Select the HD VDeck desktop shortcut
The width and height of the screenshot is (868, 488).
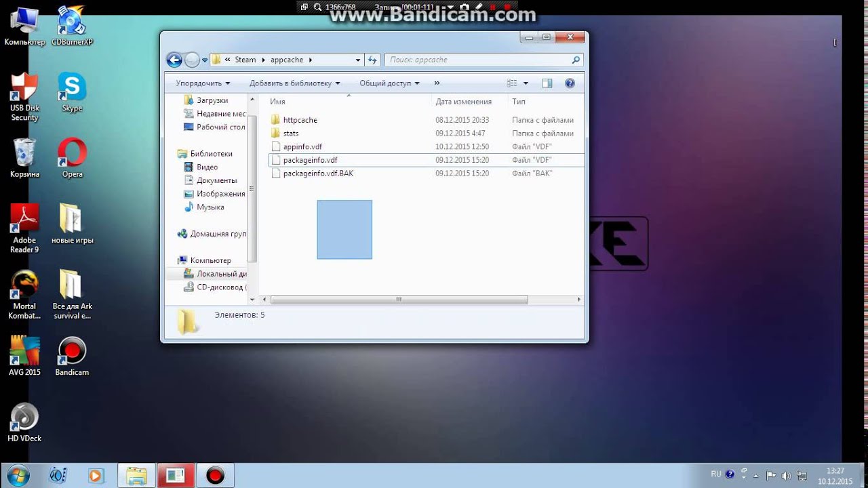24,422
